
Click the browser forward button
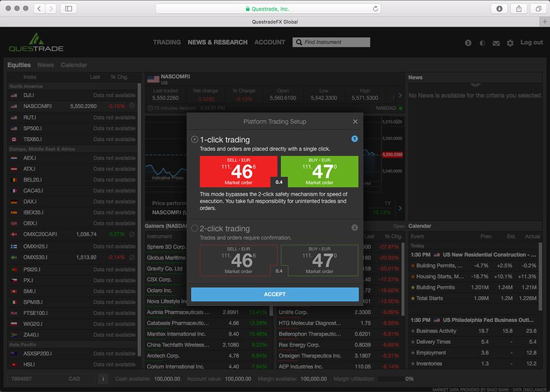(51, 9)
